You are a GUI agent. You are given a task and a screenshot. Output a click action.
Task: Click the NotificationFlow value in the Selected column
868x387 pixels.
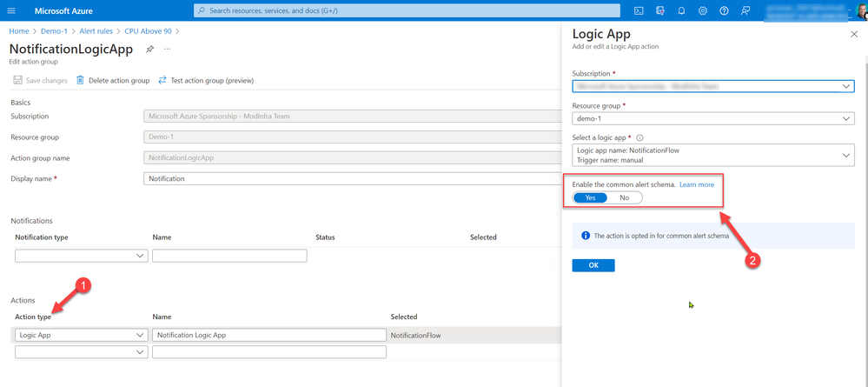[415, 336]
